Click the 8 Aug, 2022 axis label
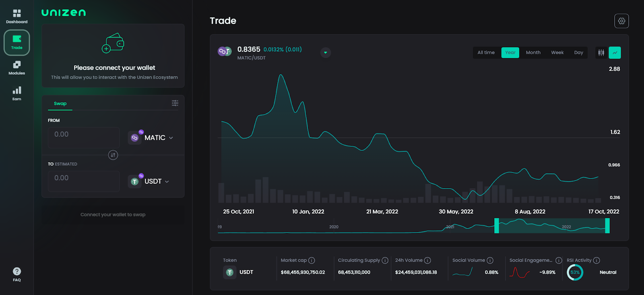The height and width of the screenshot is (295, 644). [x=530, y=212]
